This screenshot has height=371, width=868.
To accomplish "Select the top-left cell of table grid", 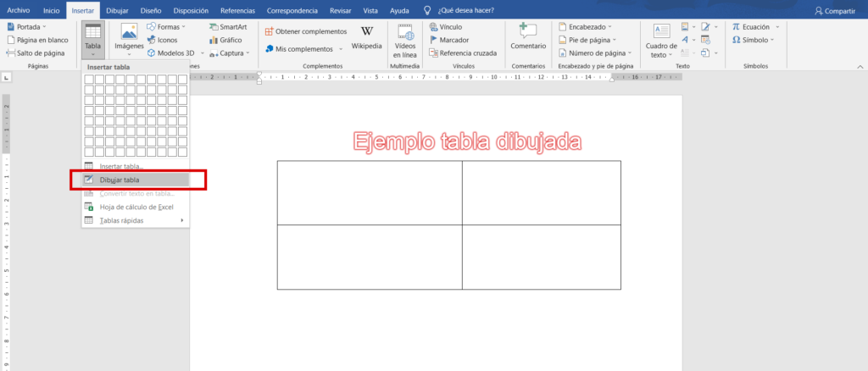I will 90,80.
